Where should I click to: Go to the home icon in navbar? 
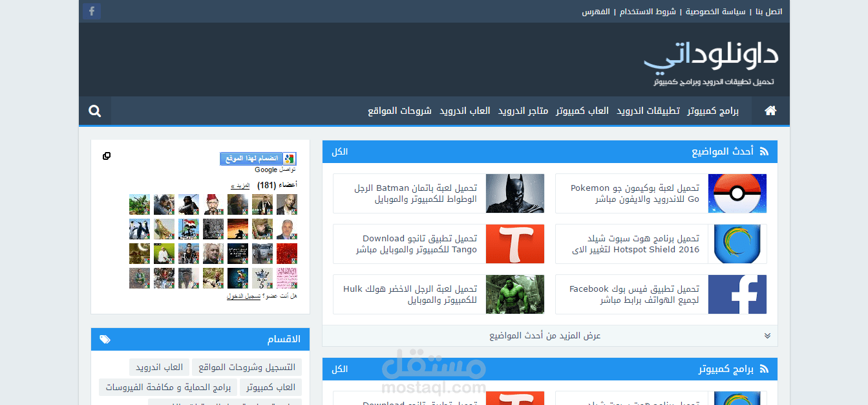coord(770,111)
